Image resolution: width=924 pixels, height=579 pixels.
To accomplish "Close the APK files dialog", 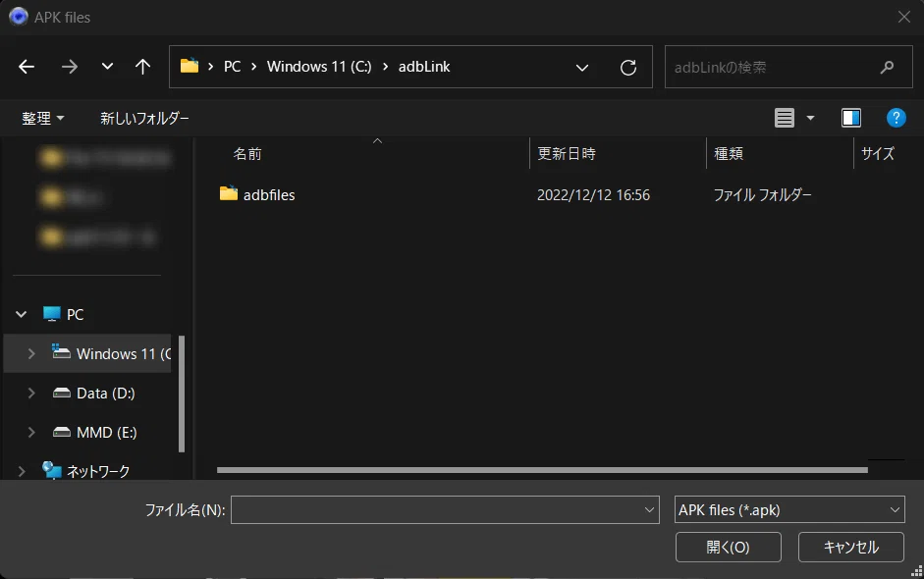I will 904,17.
